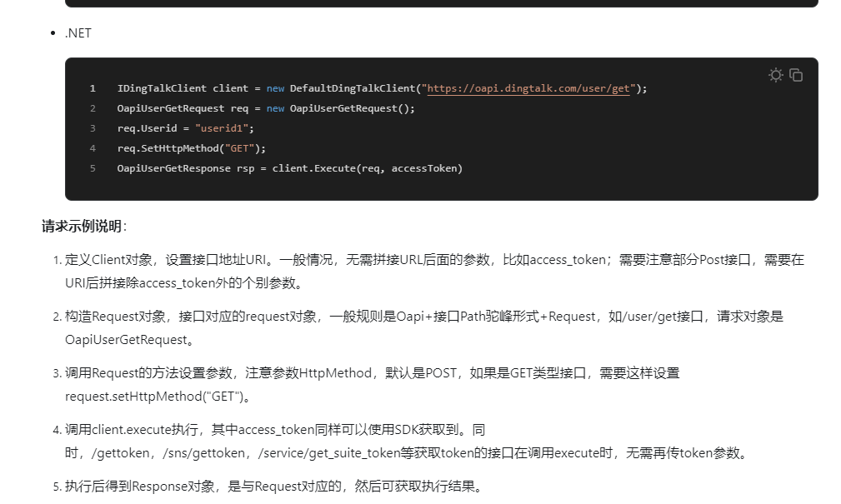Click the .NET bullet heading
The width and height of the screenshot is (841, 504).
[78, 33]
